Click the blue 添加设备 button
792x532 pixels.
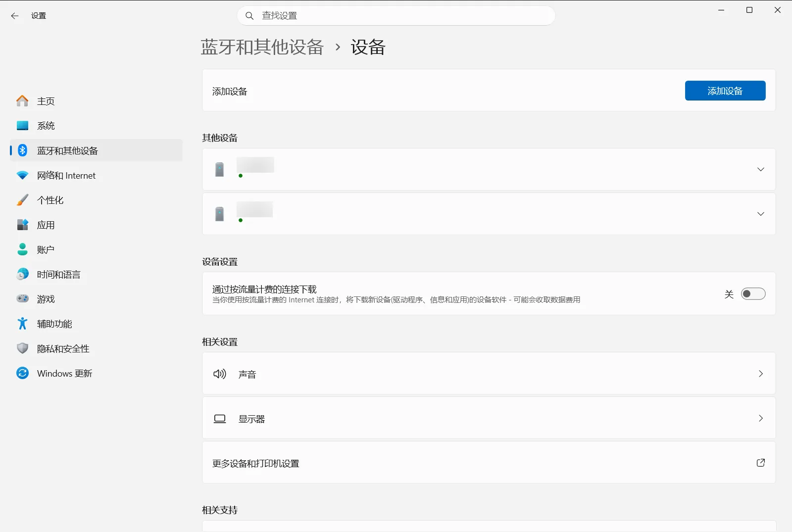tap(725, 91)
